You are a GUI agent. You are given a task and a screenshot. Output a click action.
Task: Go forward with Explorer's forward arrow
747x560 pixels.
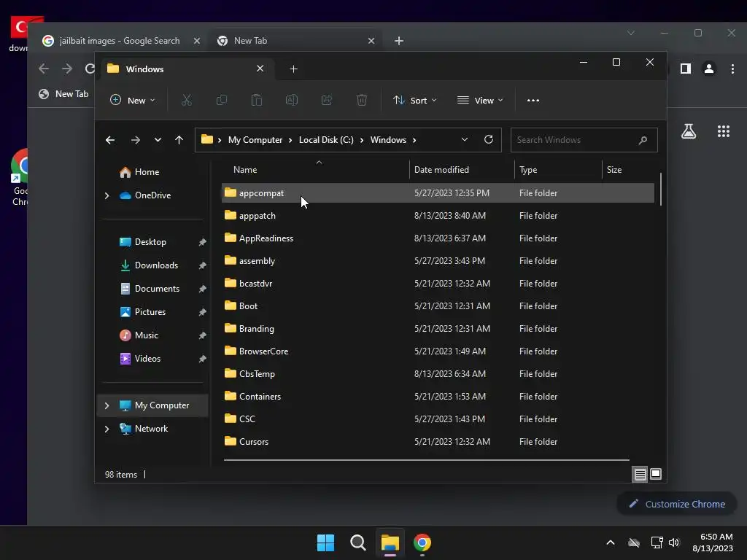tap(135, 140)
